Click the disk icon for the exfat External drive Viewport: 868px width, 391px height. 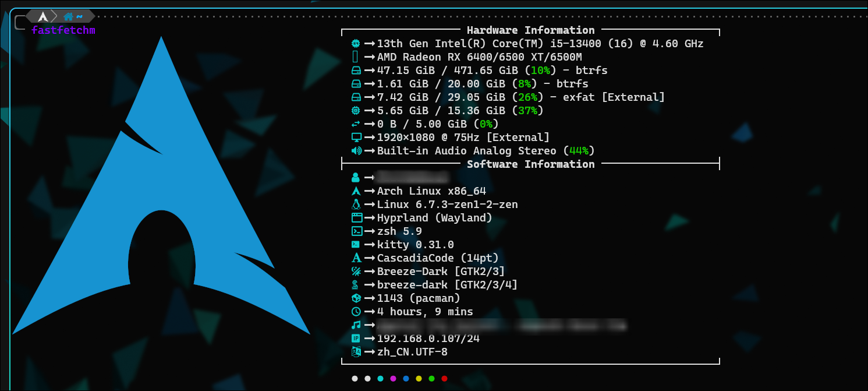coord(356,97)
